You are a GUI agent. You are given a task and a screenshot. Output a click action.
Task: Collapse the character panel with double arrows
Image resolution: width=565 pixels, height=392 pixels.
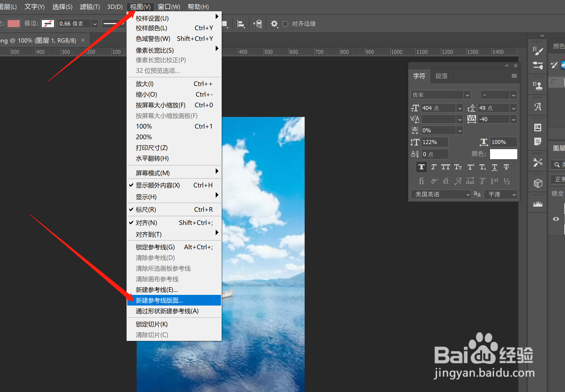tap(507, 66)
